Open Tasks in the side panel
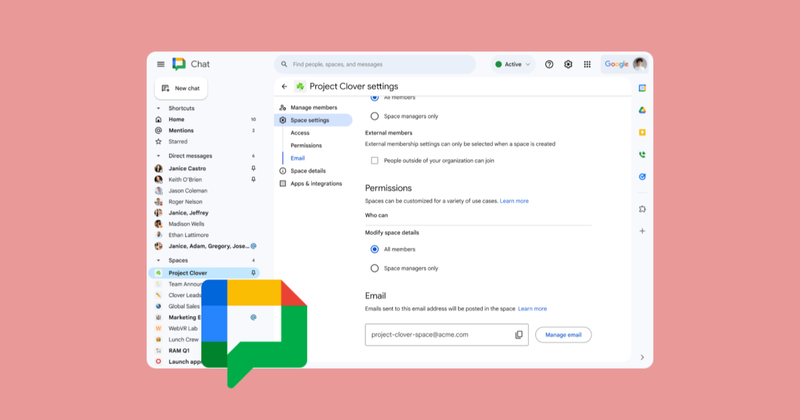The height and width of the screenshot is (420, 800). (642, 177)
